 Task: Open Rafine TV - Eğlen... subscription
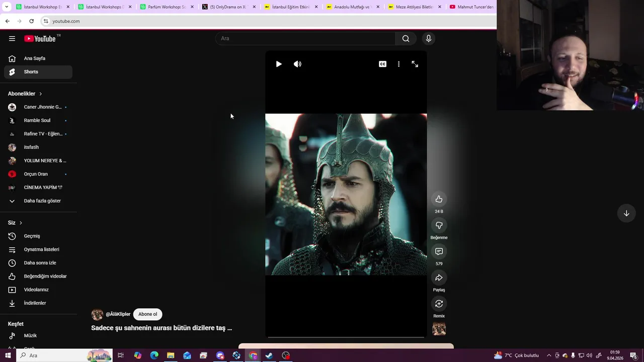click(x=38, y=134)
